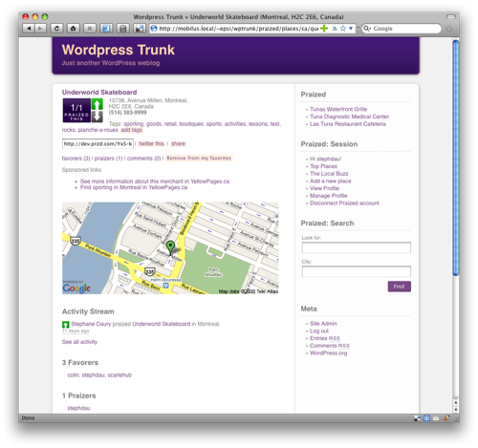Viewport: 478px width, 448px height.
Task: Select 'Top Places' in Praized Session menu
Action: [323, 166]
